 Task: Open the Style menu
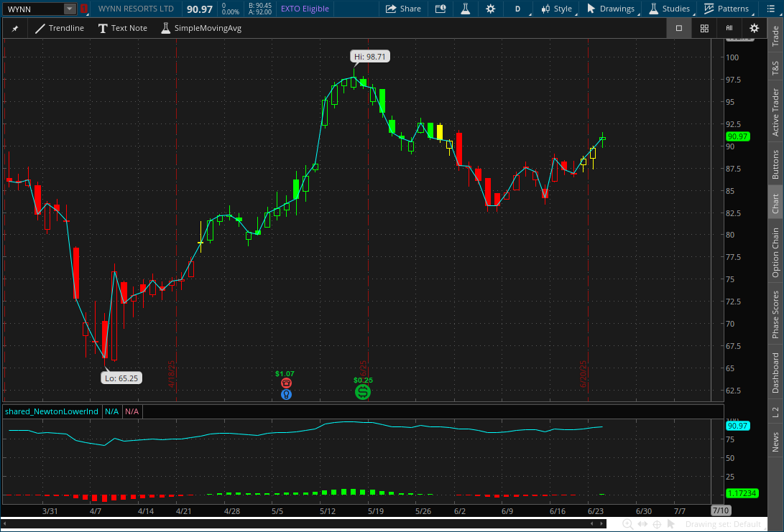pyautogui.click(x=557, y=9)
